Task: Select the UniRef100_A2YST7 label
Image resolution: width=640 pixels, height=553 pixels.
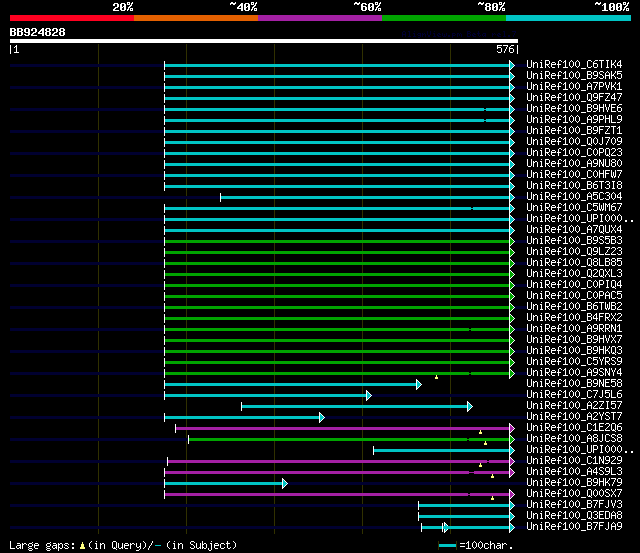Action: click(x=574, y=417)
